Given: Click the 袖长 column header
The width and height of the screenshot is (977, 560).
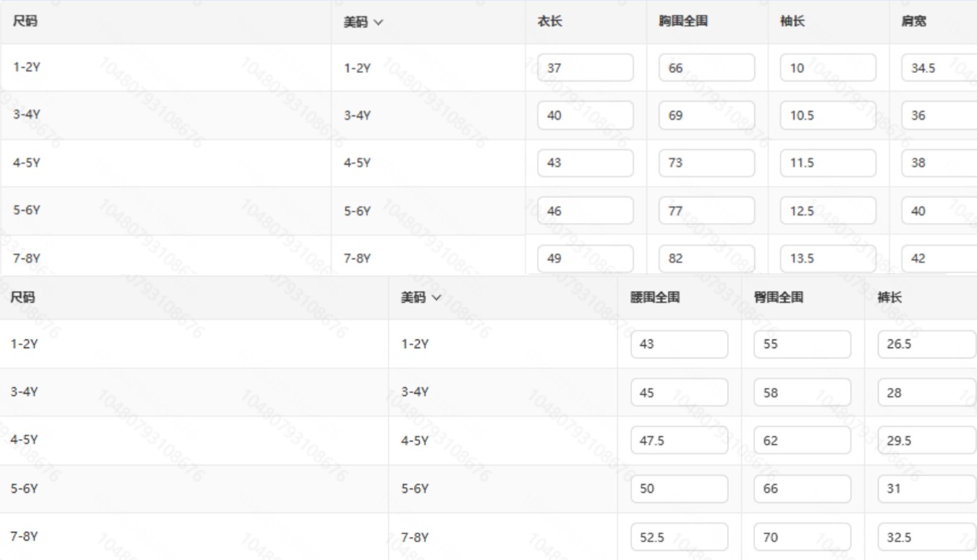Looking at the screenshot, I should [x=792, y=22].
